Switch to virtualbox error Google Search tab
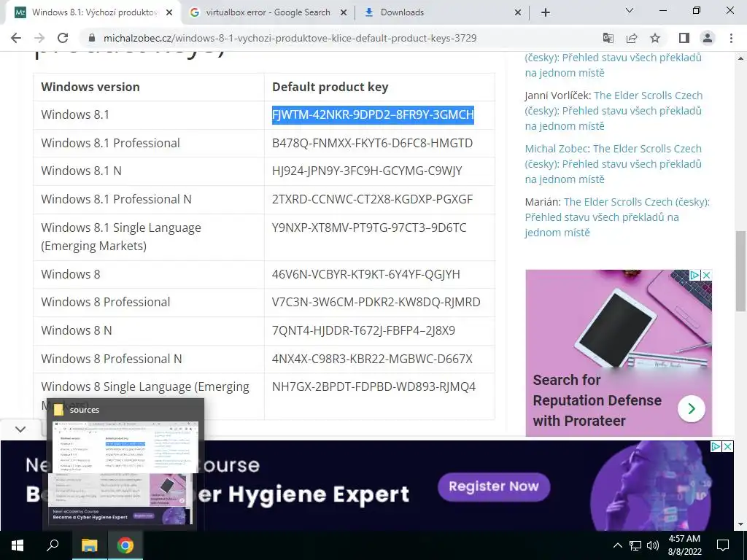Screen dimensions: 747x560 coord(267,12)
